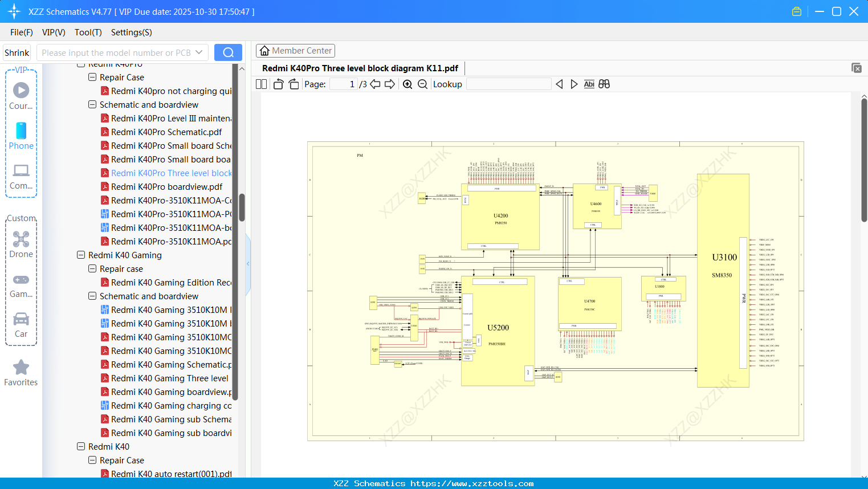Select the zoom in tool

pyautogui.click(x=407, y=84)
